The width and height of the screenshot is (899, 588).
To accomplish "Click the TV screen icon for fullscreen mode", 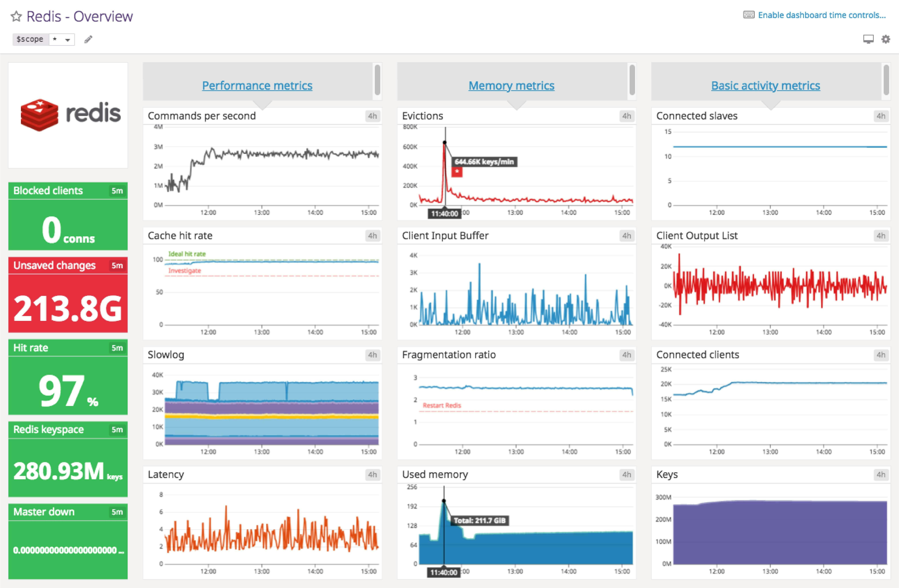I will point(868,39).
